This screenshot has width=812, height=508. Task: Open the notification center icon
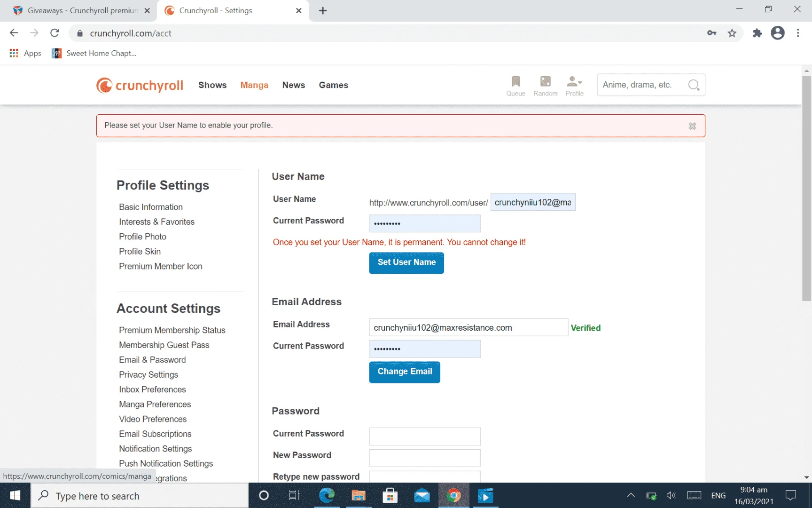(791, 495)
